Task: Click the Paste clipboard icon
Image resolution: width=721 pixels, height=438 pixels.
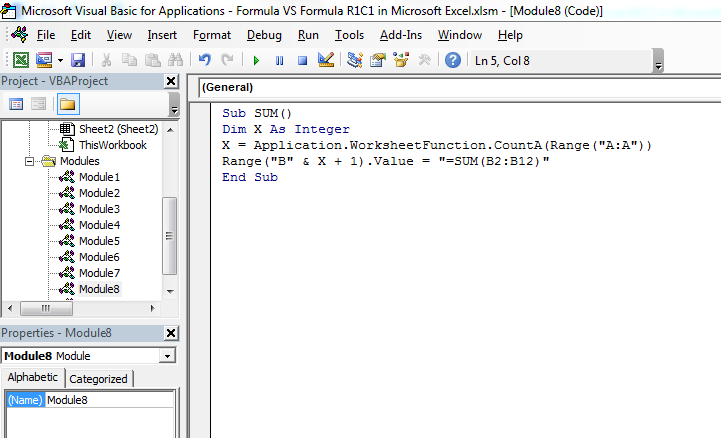Action: click(152, 60)
